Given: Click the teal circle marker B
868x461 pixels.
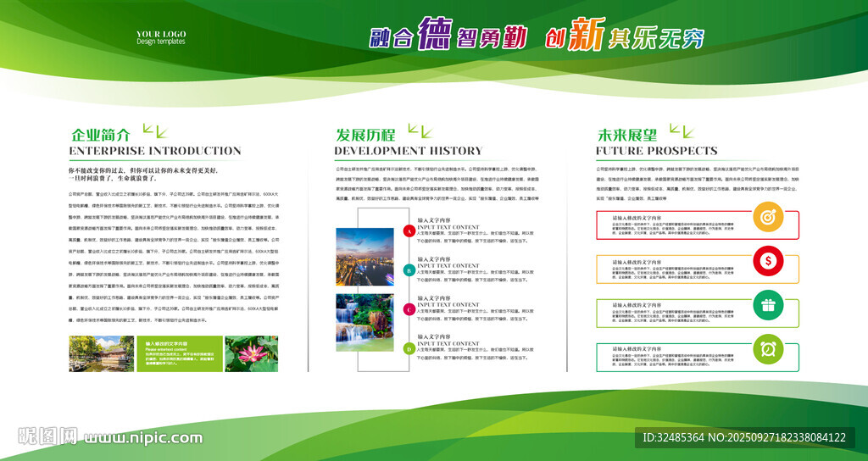Looking at the screenshot, I should (409, 270).
